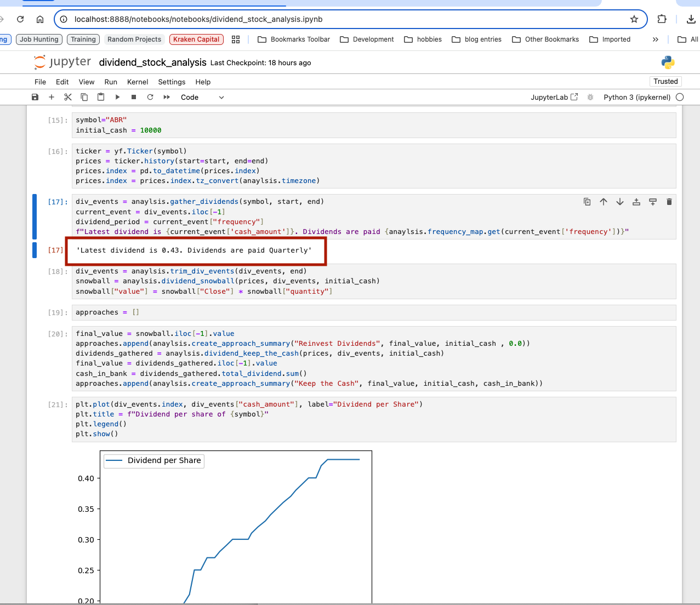700x605 pixels.
Task: Run the selected cell with the play icon
Action: pyautogui.click(x=117, y=97)
